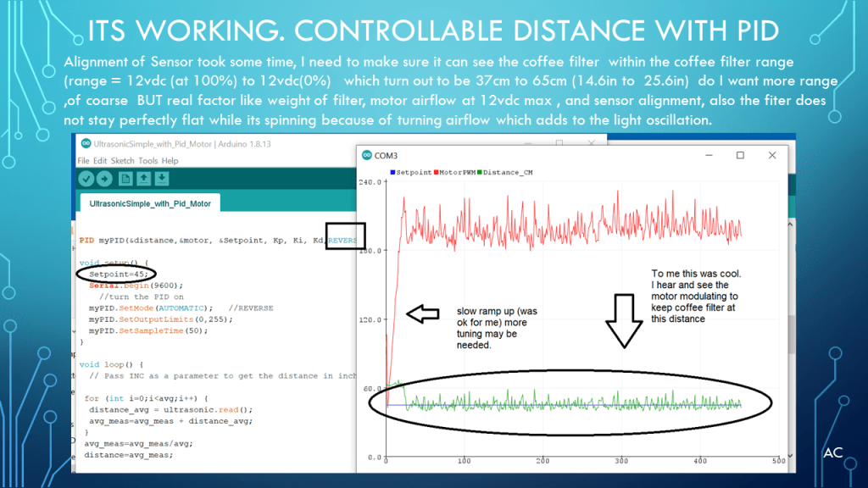Click the Verify checkmark button
The width and height of the screenshot is (868, 488).
[x=86, y=179]
